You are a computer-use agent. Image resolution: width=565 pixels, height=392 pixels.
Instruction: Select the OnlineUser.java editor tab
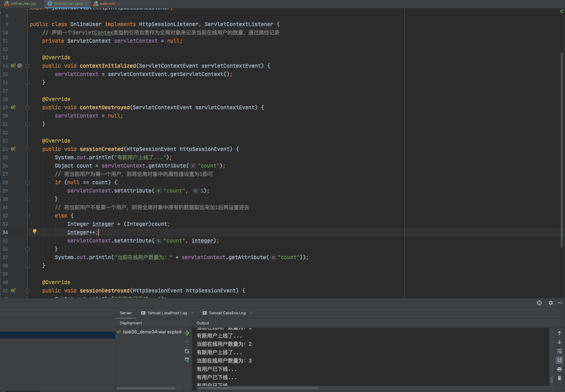[68, 3]
